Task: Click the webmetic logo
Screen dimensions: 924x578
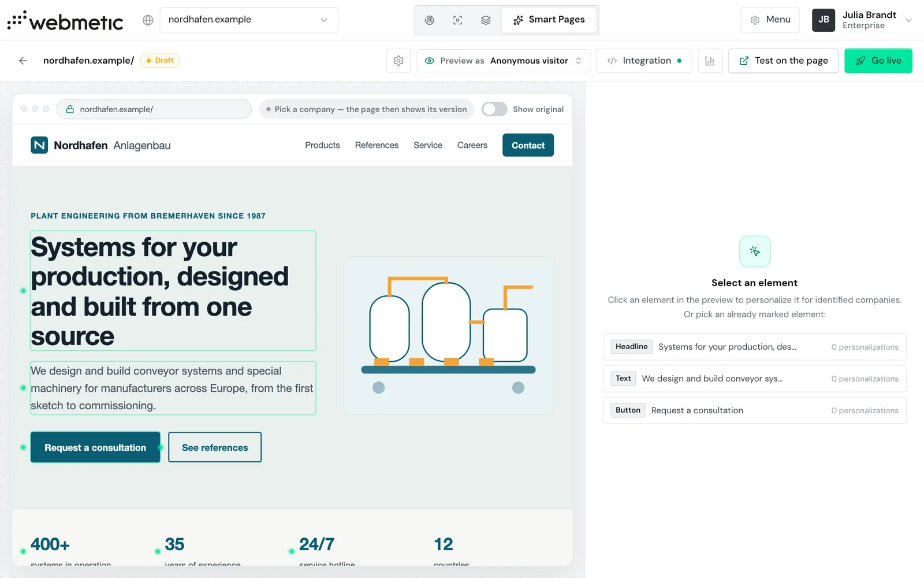Action: 65,20
